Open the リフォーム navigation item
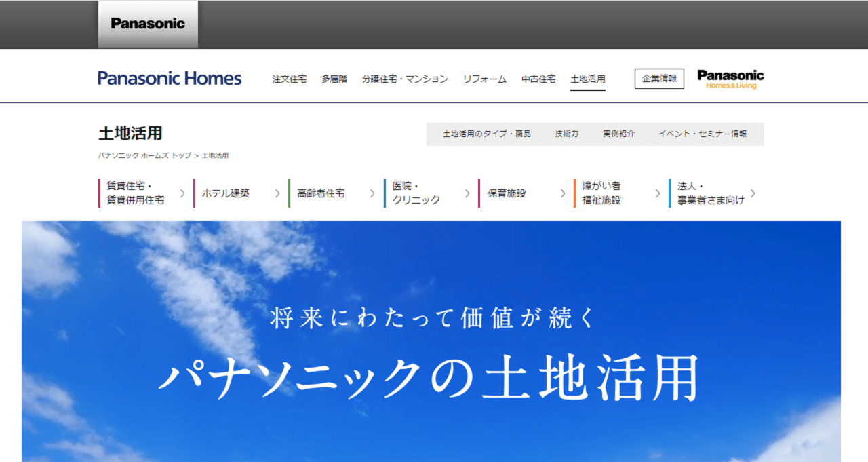The image size is (868, 462). pos(485,79)
